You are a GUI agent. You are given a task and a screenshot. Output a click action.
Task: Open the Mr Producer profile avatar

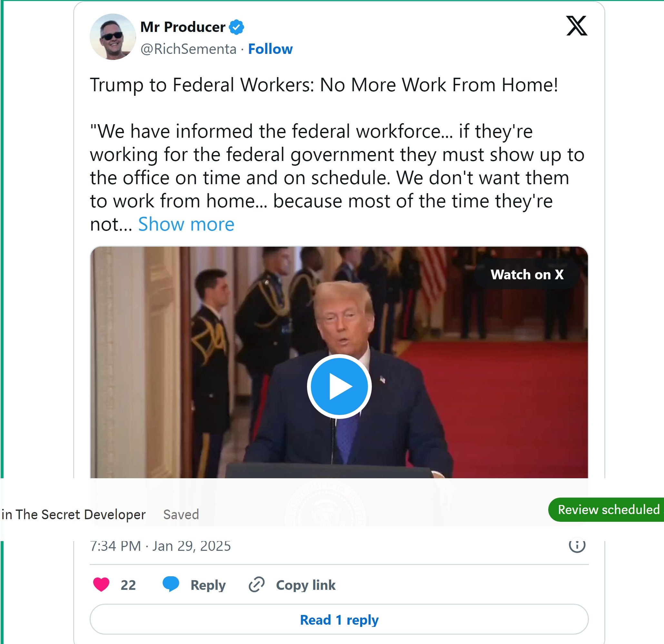[113, 37]
